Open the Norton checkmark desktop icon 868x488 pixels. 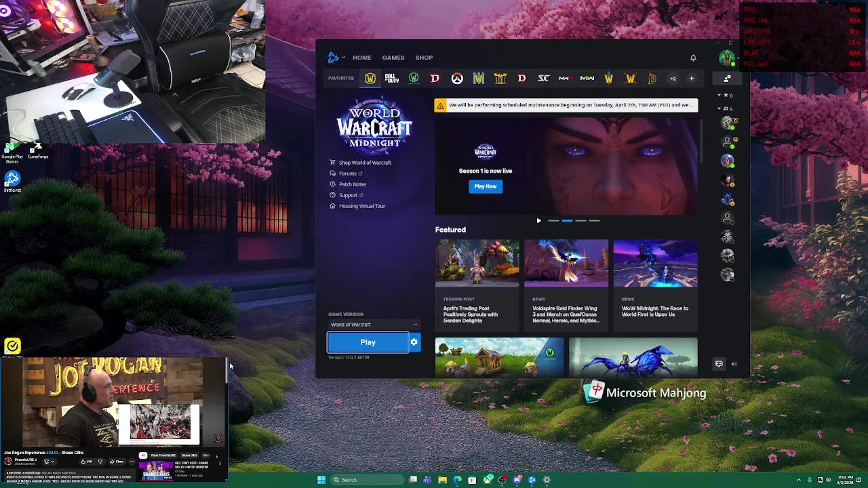tap(12, 347)
